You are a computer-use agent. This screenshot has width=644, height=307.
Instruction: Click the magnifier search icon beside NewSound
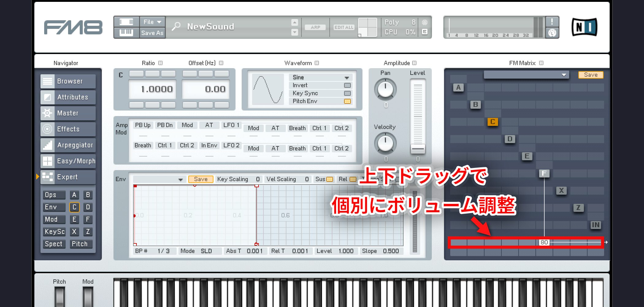pos(176,27)
